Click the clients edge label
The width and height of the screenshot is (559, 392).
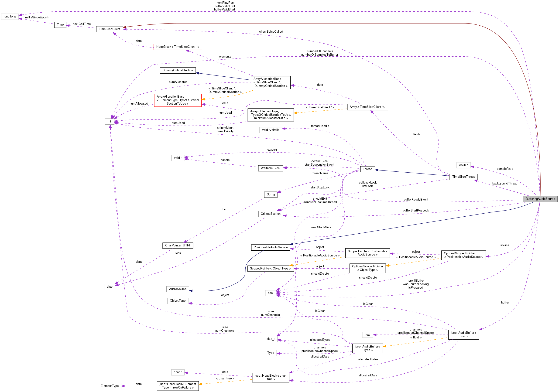[x=416, y=134]
